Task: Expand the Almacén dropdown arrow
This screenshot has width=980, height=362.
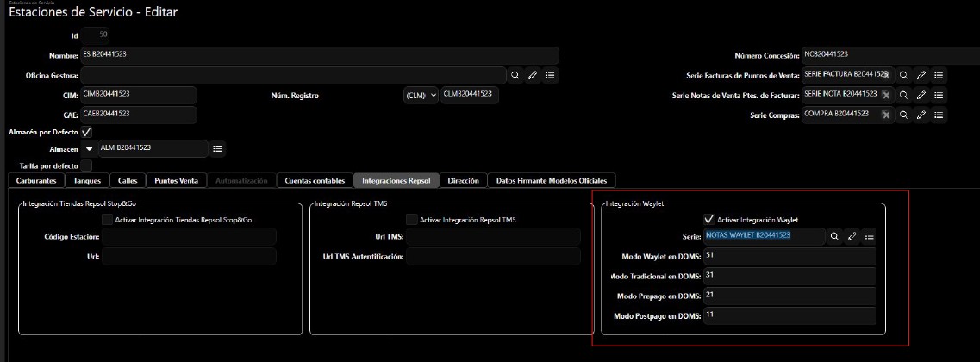Action: pos(89,149)
